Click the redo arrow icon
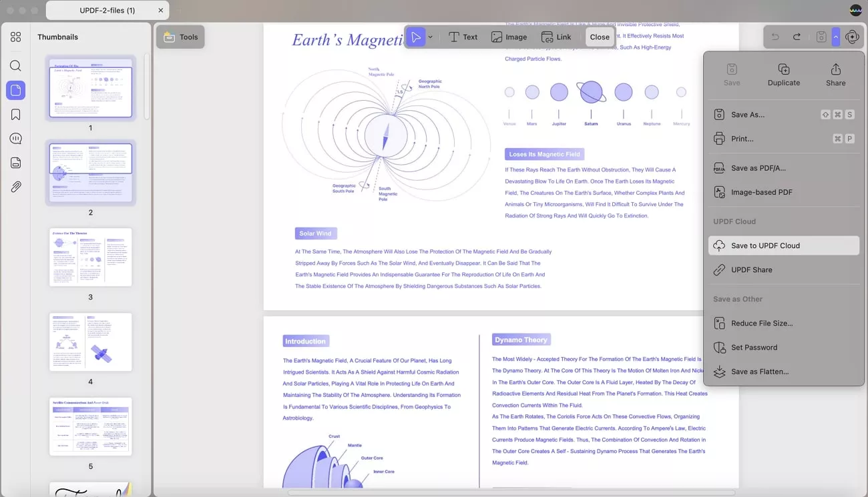 (797, 37)
